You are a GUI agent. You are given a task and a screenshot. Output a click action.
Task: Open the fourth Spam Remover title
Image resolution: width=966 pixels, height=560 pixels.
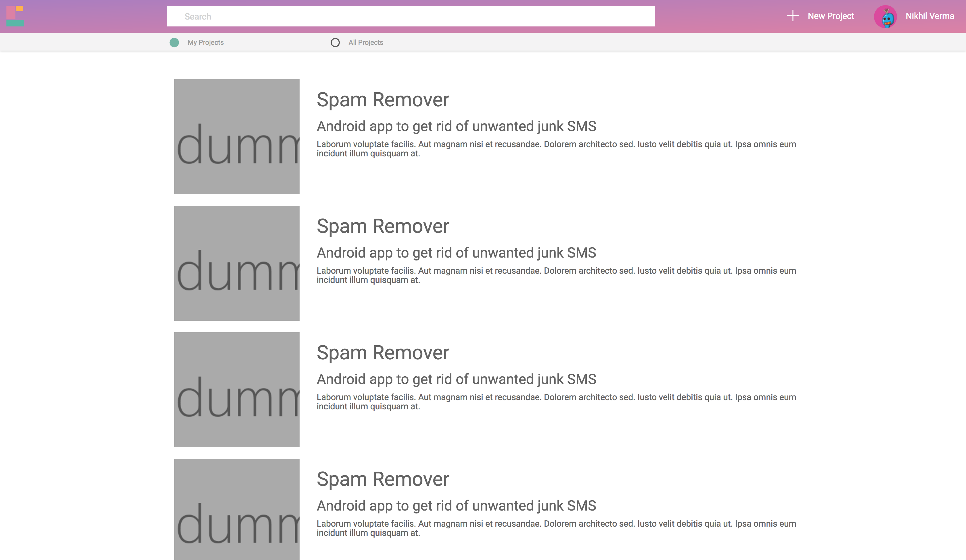[383, 479]
